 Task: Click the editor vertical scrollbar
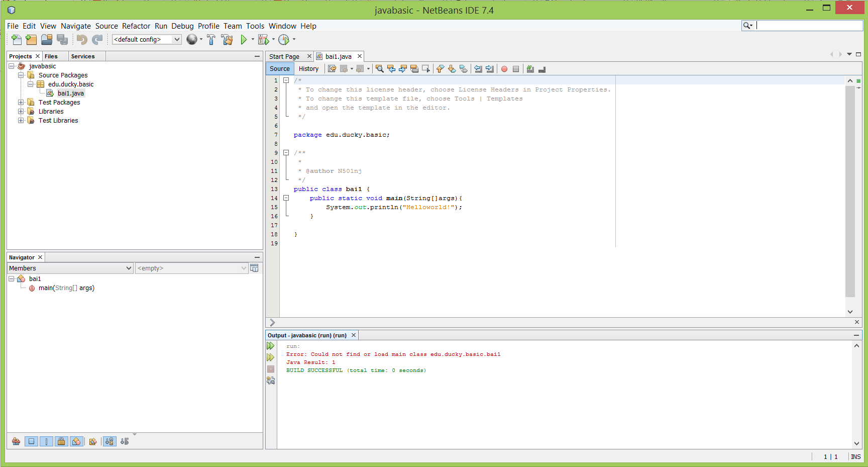pos(850,191)
